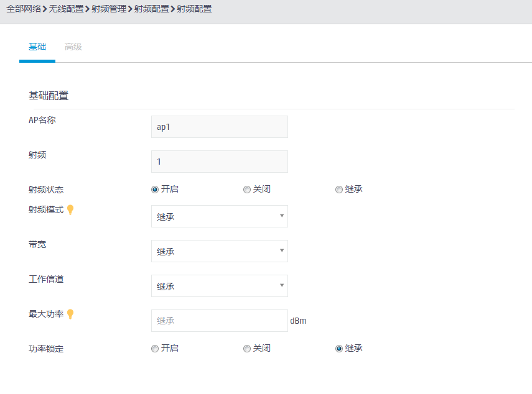The height and width of the screenshot is (394, 532).
Task: Click the 最大功率 dBm input field
Action: [219, 321]
